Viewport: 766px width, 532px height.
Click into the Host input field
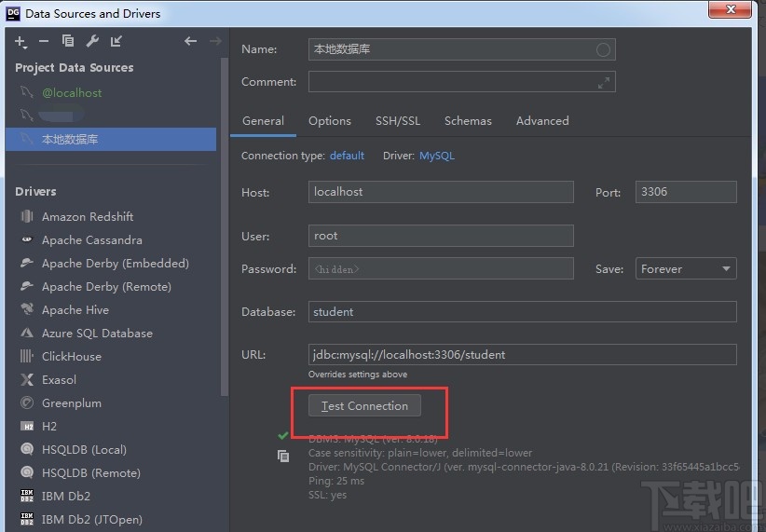pos(441,192)
